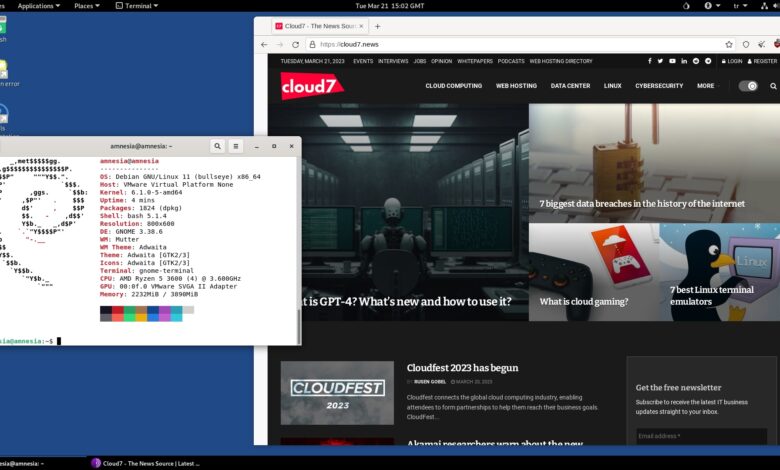
Task: Click JOBS in top bar
Action: pyautogui.click(x=420, y=61)
